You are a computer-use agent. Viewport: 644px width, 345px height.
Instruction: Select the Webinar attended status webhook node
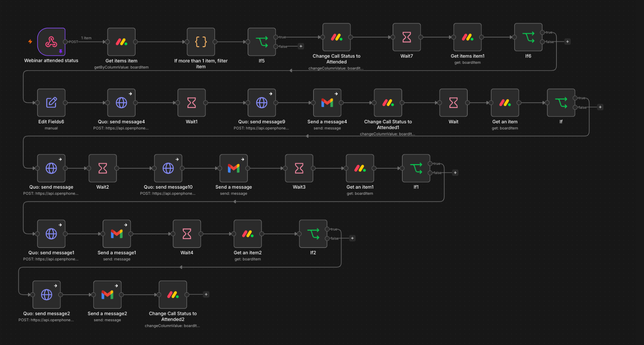[51, 42]
